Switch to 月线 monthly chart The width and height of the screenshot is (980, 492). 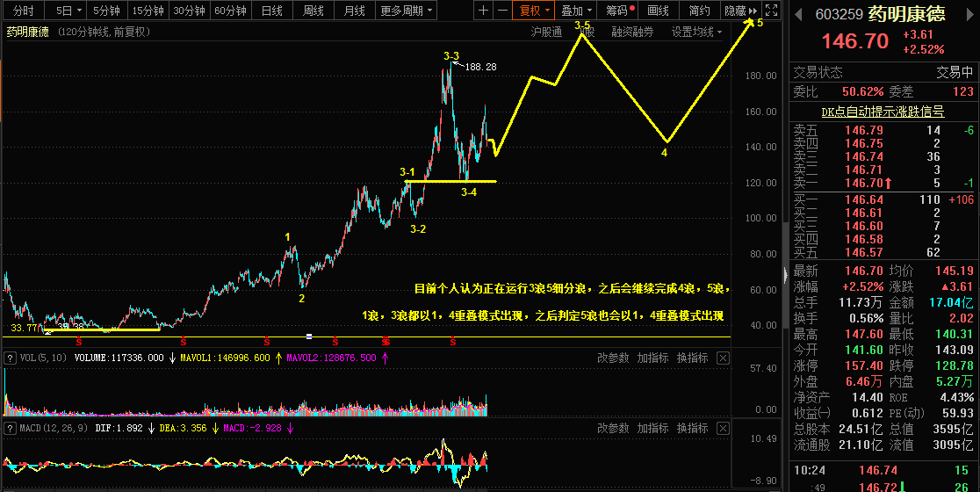point(355,11)
